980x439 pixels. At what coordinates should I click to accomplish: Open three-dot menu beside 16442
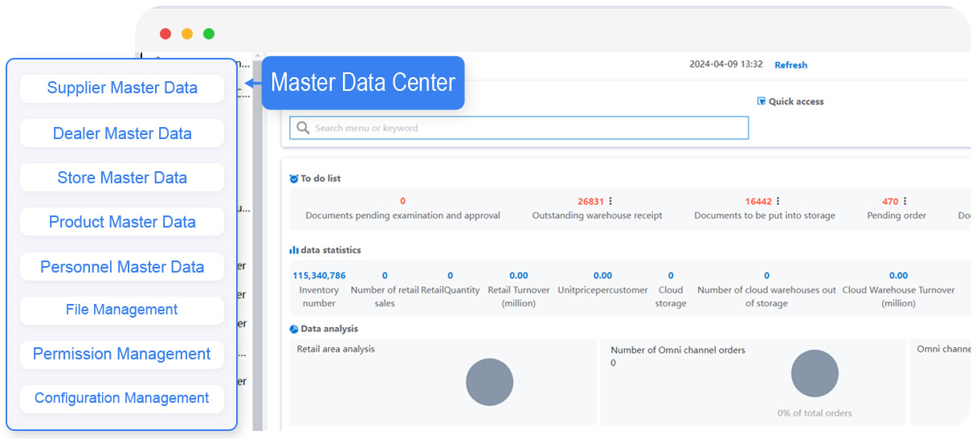(778, 201)
